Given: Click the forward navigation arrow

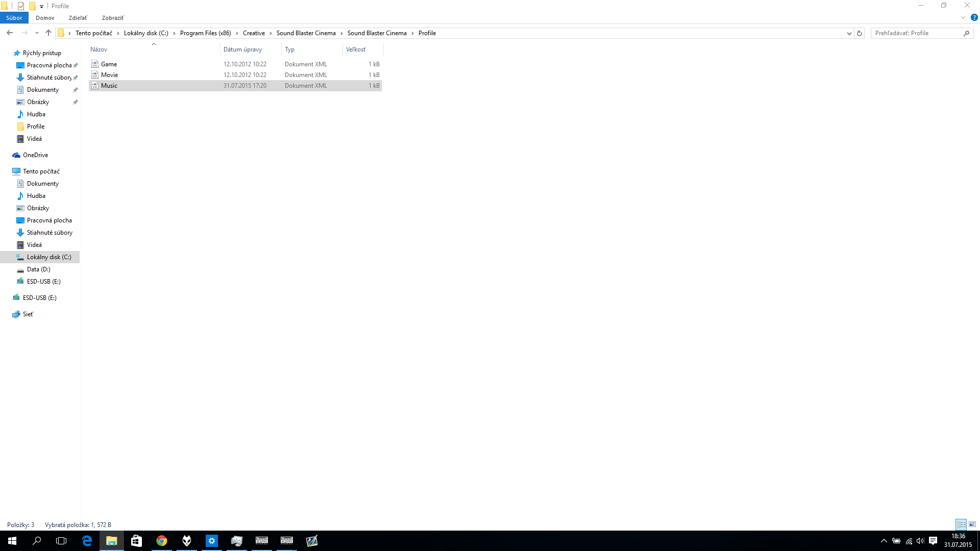Looking at the screenshot, I should click(x=24, y=33).
